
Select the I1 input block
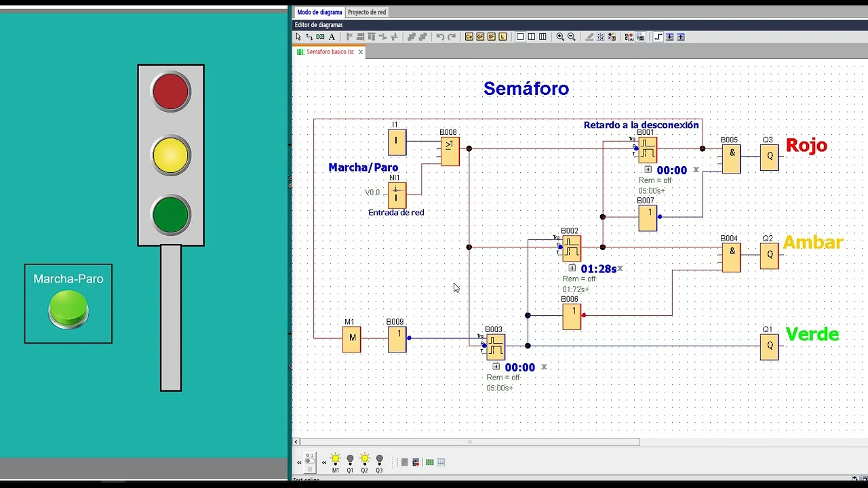pos(397,142)
